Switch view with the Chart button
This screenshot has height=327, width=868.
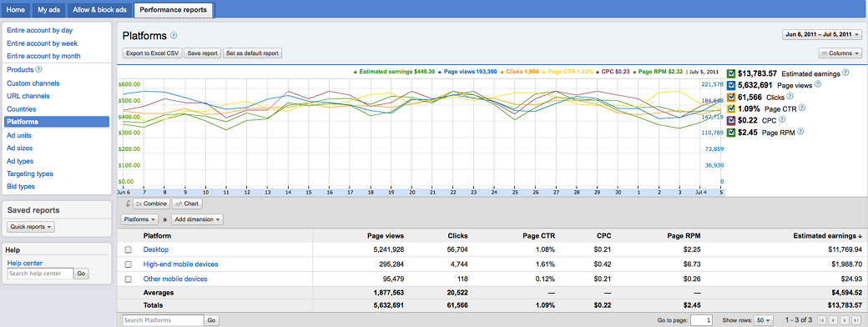pyautogui.click(x=187, y=204)
